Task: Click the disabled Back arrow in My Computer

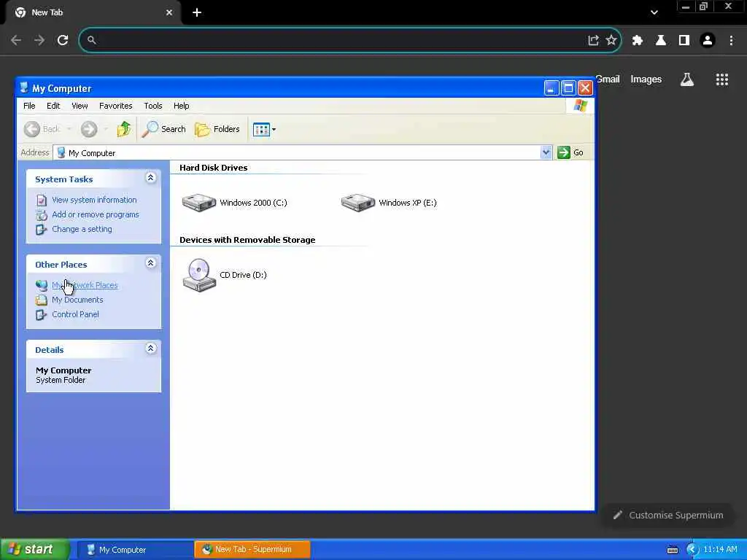Action: pos(32,129)
